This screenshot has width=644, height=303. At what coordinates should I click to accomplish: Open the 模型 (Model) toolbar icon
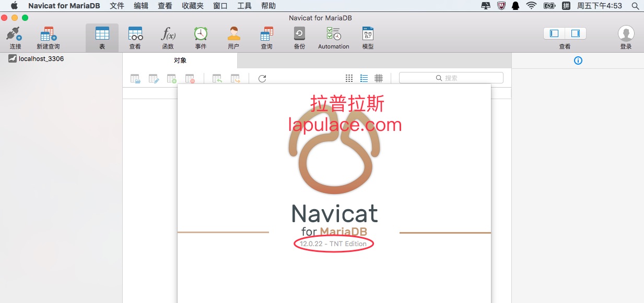[x=368, y=34]
